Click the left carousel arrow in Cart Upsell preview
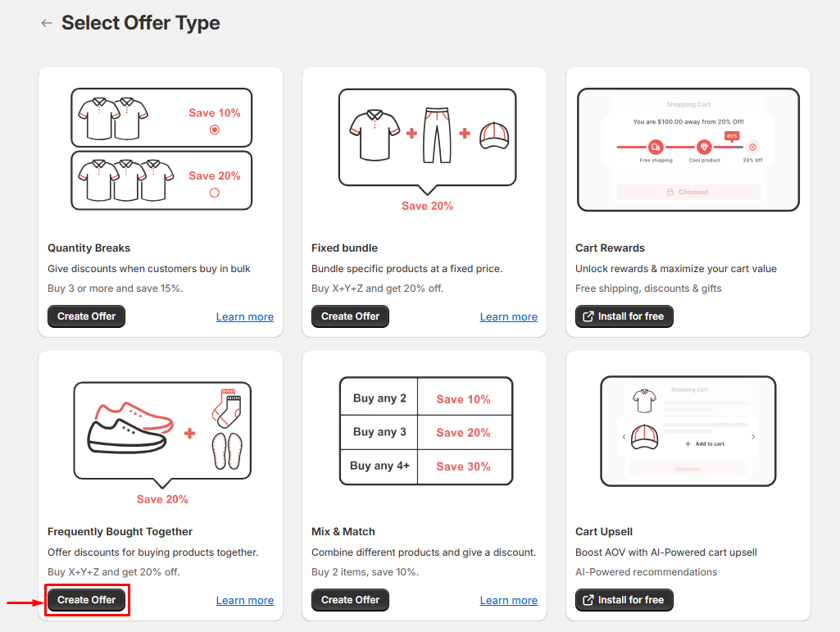 click(624, 437)
